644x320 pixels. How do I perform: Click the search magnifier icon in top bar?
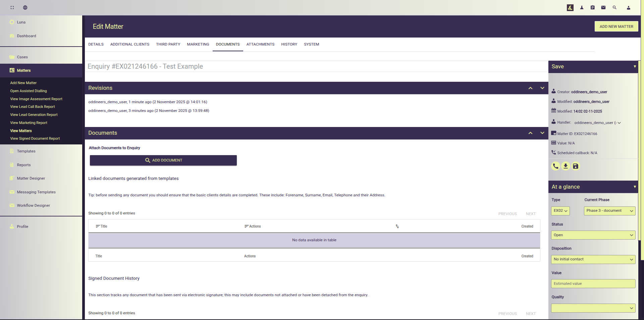pos(614,7)
